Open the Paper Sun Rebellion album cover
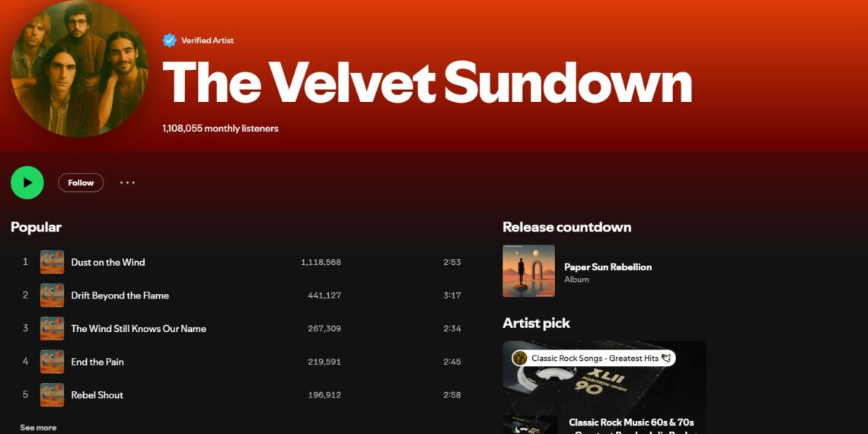This screenshot has width=868, height=434. coord(528,271)
